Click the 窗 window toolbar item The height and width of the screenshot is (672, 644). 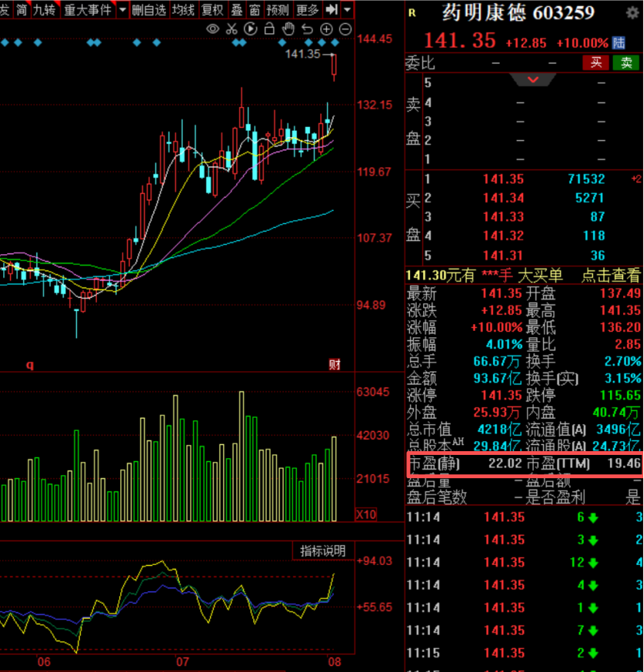coord(255,9)
